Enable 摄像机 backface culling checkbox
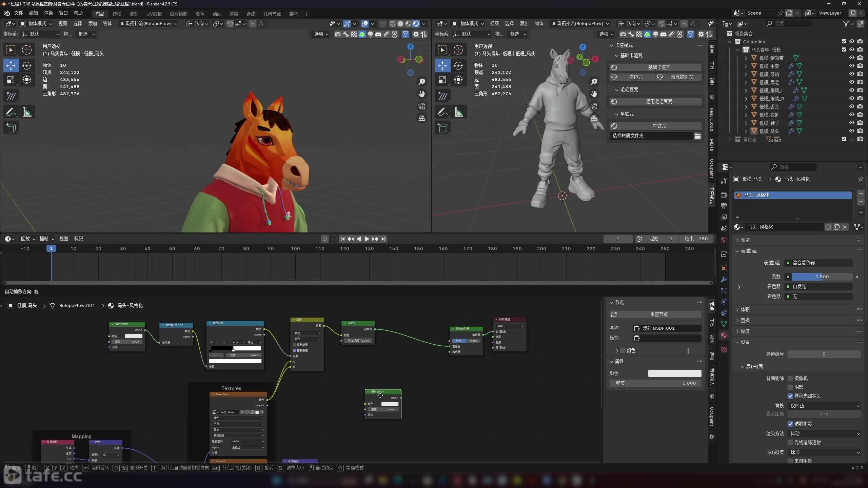This screenshot has height=488, width=868. coord(790,378)
